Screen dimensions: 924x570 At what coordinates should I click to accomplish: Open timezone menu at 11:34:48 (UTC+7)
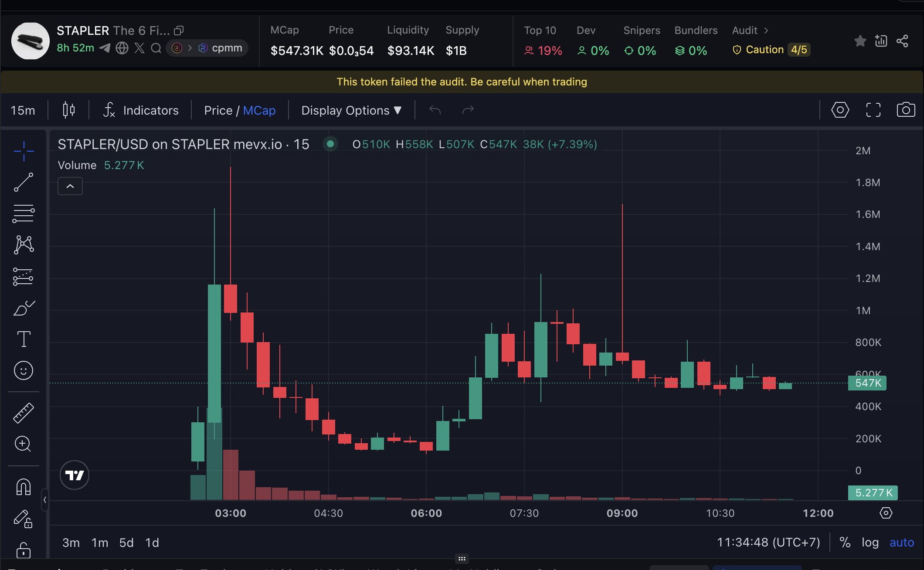pyautogui.click(x=768, y=543)
